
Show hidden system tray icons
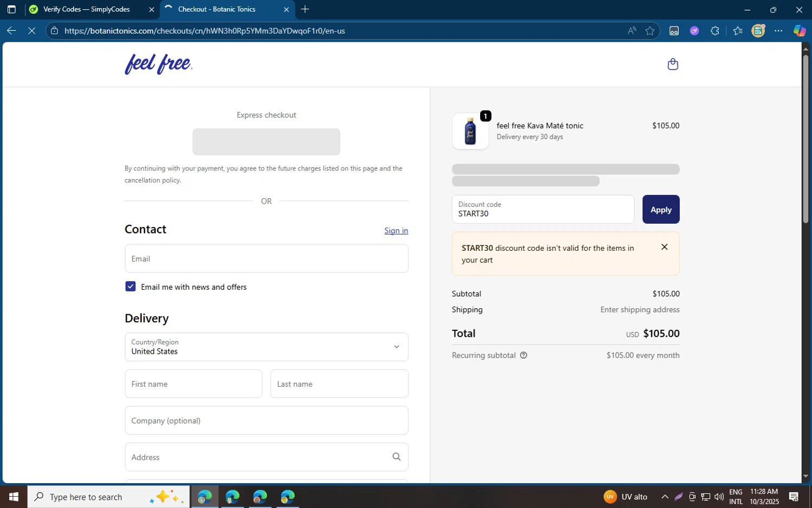(x=665, y=497)
